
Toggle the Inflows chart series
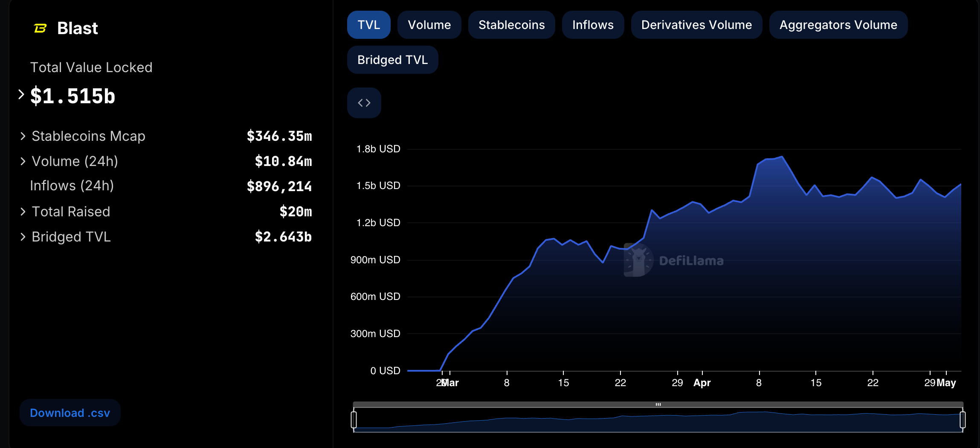coord(593,25)
